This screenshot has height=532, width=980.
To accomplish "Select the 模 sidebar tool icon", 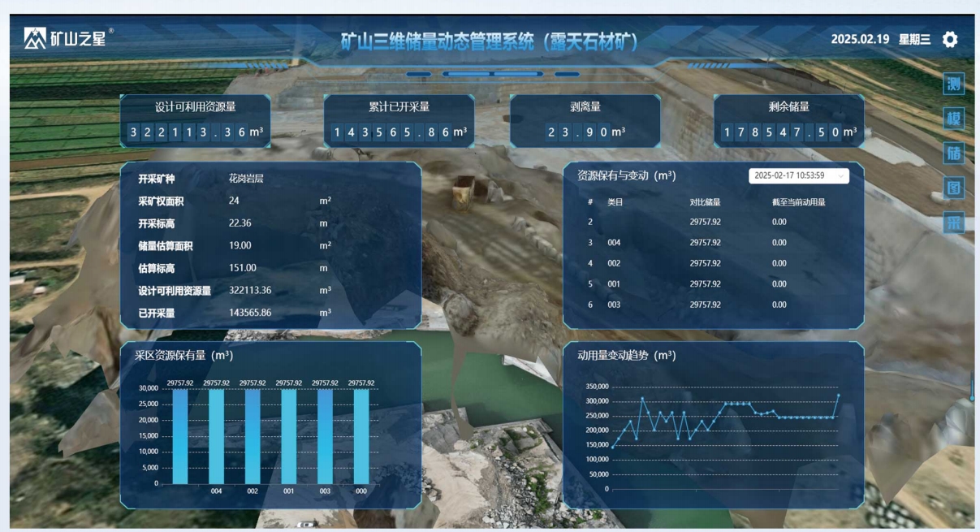I will pyautogui.click(x=954, y=119).
